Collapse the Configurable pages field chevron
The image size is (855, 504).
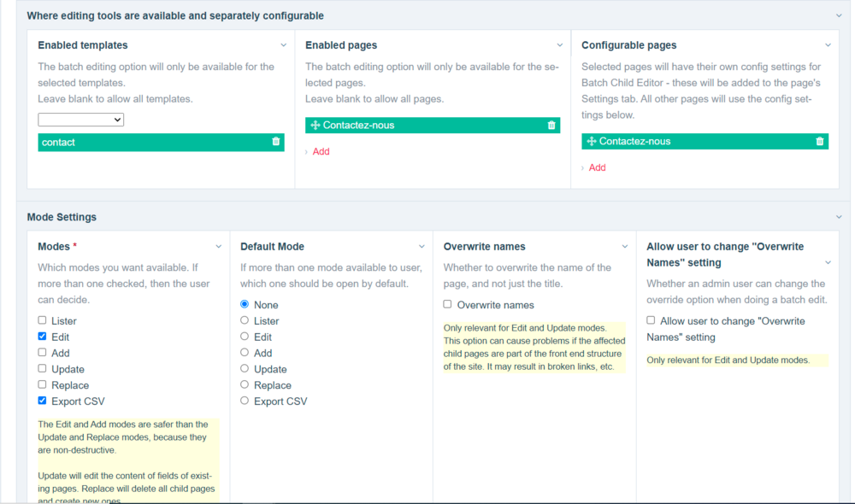828,45
